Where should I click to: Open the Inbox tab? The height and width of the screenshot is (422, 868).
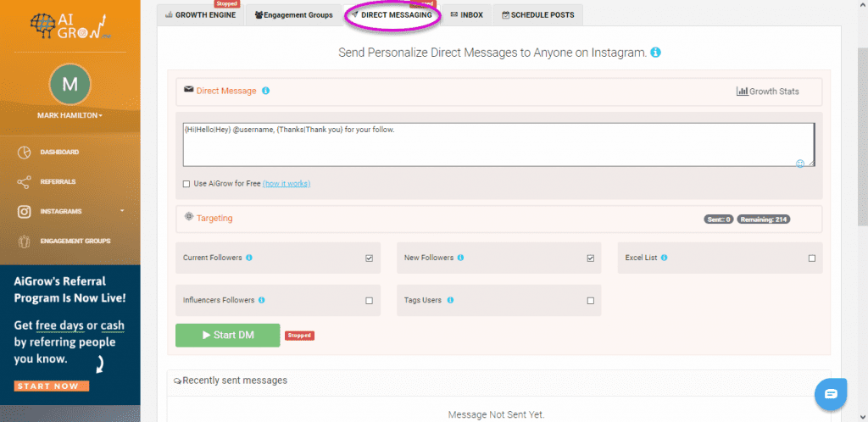pyautogui.click(x=467, y=15)
